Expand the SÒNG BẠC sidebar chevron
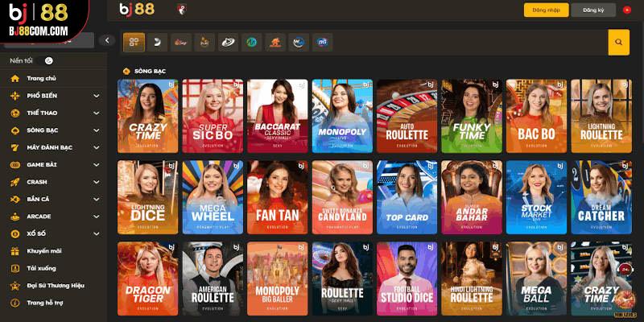 (97, 130)
